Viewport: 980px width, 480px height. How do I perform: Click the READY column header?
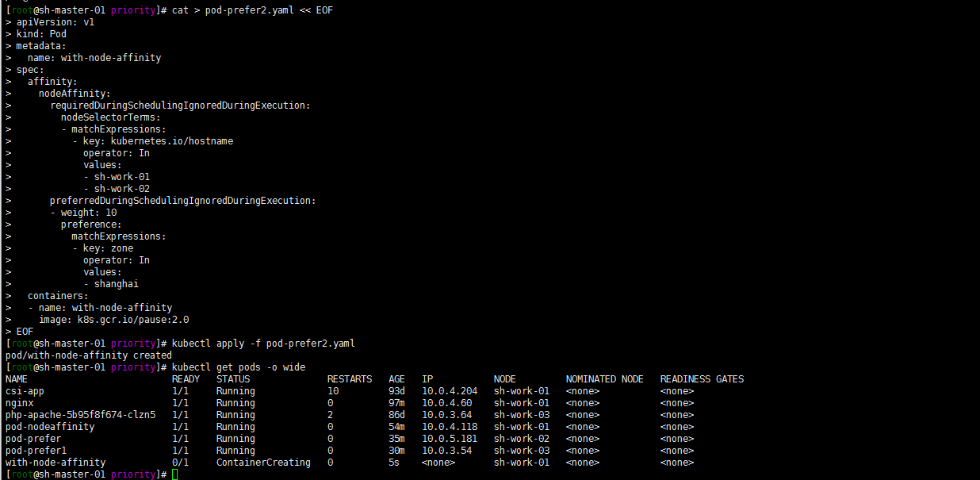pos(186,379)
